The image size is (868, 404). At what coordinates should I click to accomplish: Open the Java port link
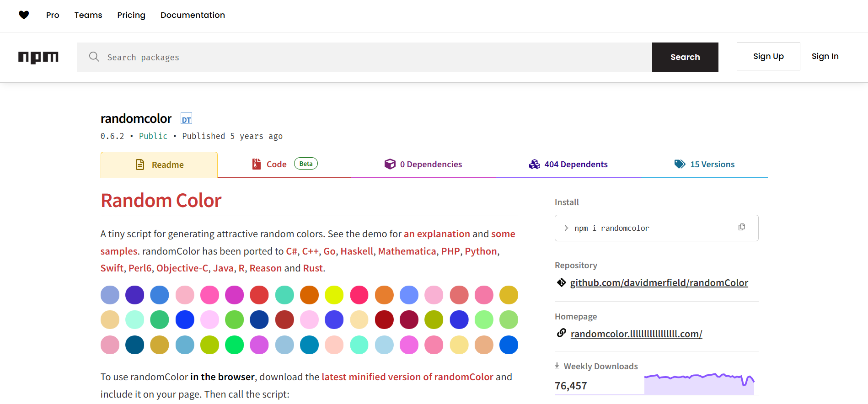click(223, 268)
